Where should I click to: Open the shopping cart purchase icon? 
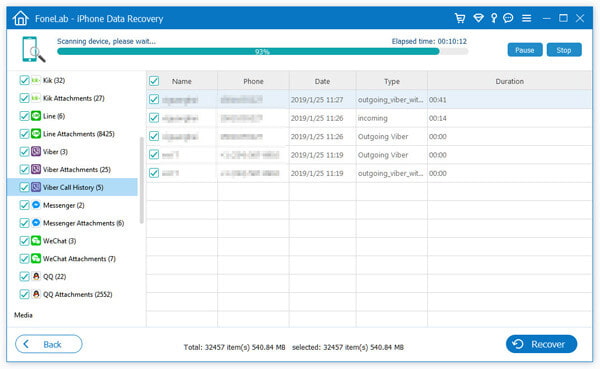460,18
